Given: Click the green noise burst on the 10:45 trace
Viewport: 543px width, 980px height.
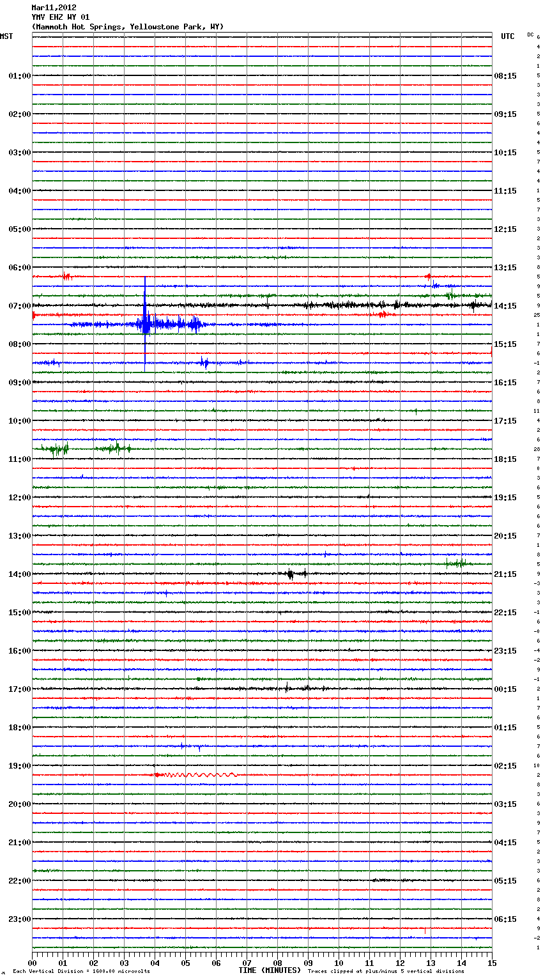Looking at the screenshot, I should (86, 448).
